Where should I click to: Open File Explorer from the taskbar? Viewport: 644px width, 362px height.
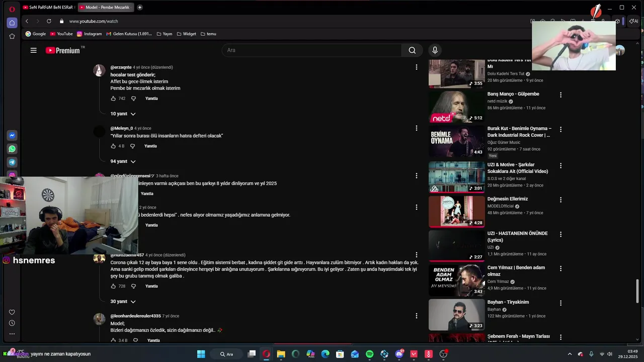tap(281, 354)
